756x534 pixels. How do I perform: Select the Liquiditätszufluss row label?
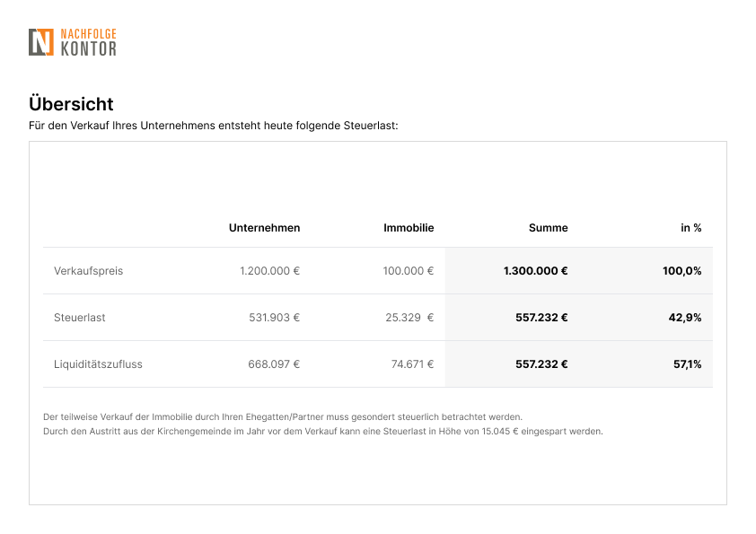point(98,364)
